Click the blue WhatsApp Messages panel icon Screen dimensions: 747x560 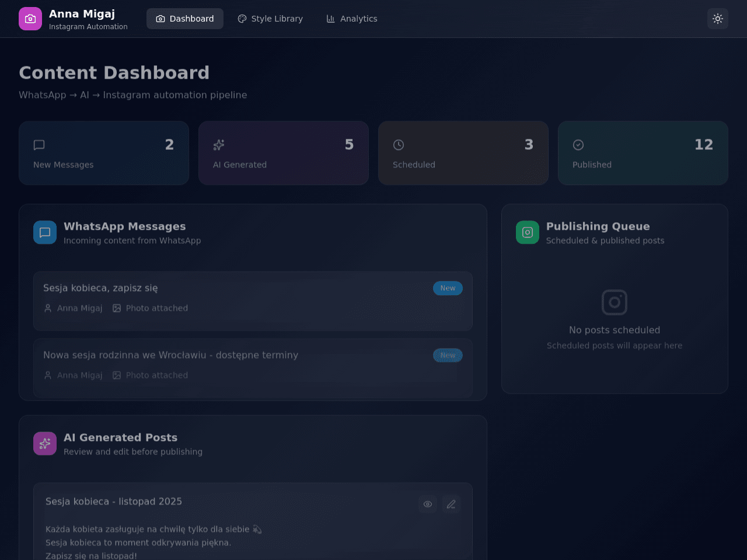45,232
